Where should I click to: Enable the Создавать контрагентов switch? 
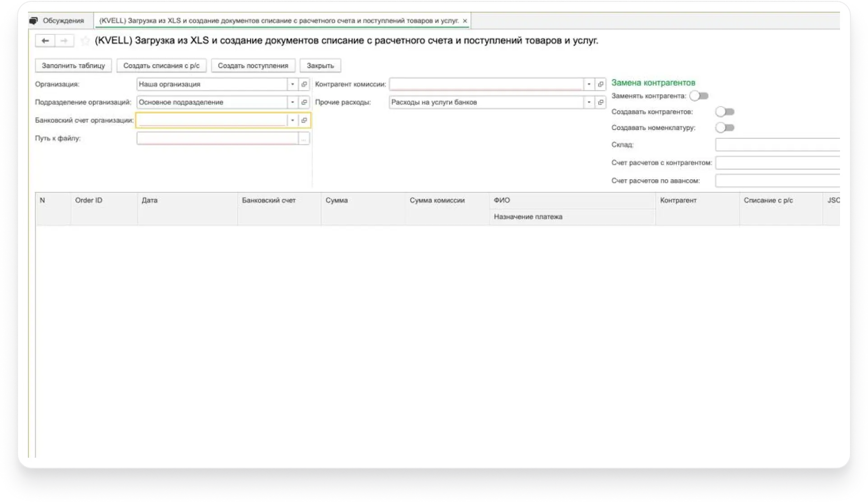tap(725, 112)
